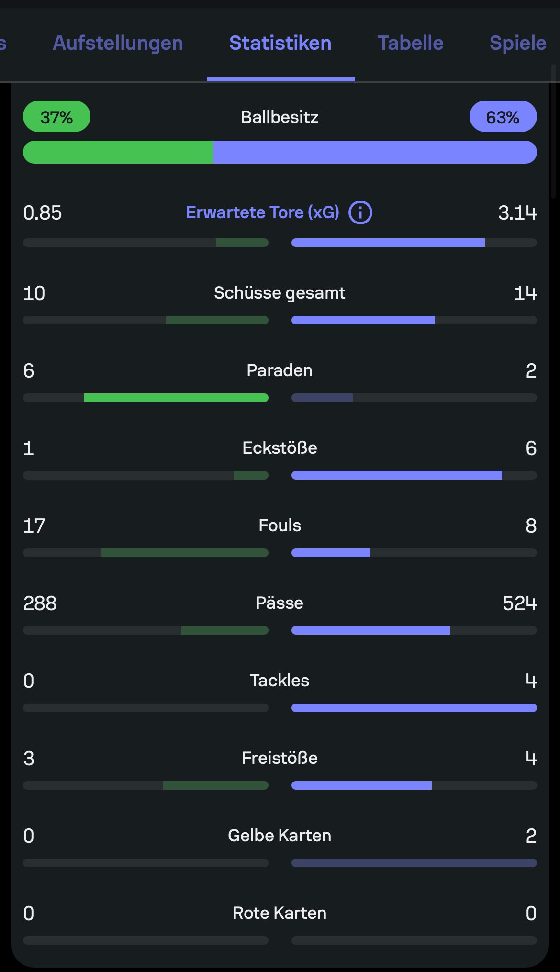Screen dimensions: 560x972
Task: Open the Tabelle tab
Action: (x=411, y=43)
